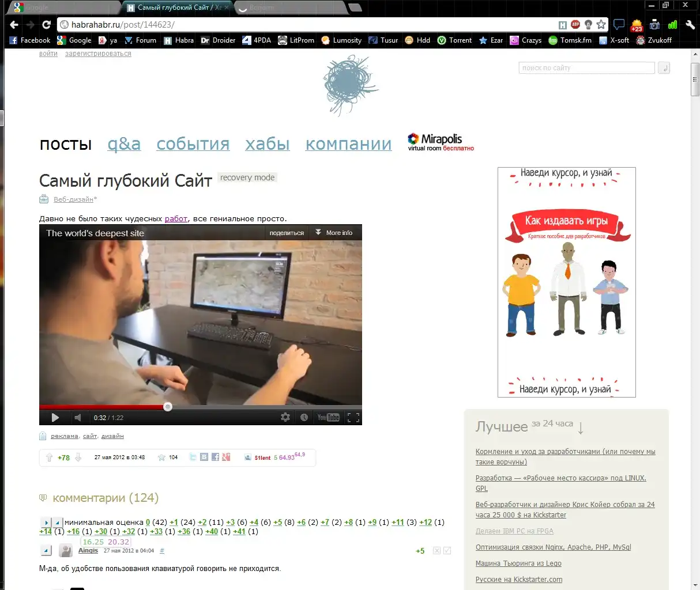Collapse the Aingis comment thread arrow
700x590 pixels.
(46, 551)
